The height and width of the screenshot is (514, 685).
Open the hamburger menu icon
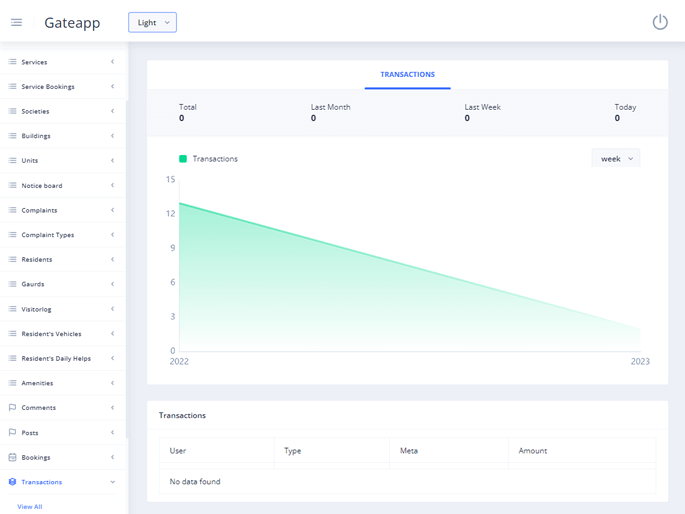16,22
